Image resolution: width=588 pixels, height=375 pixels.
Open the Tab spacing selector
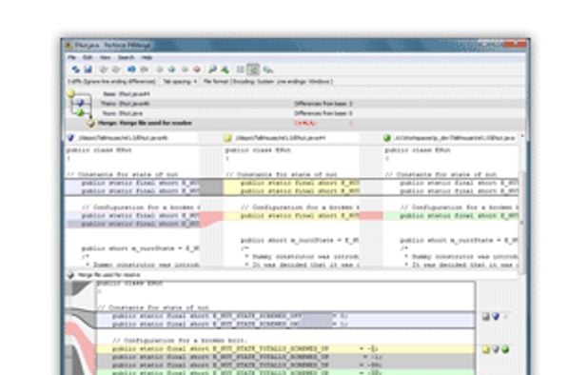180,81
